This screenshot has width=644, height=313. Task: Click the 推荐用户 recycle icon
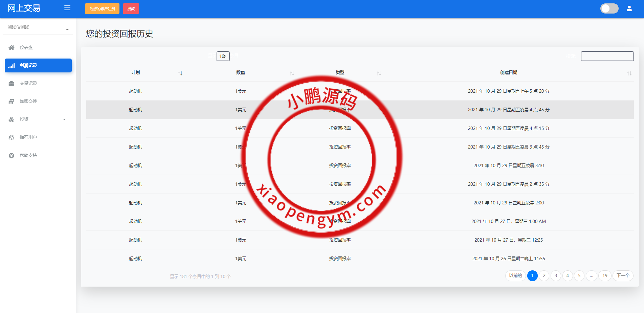pyautogui.click(x=12, y=137)
